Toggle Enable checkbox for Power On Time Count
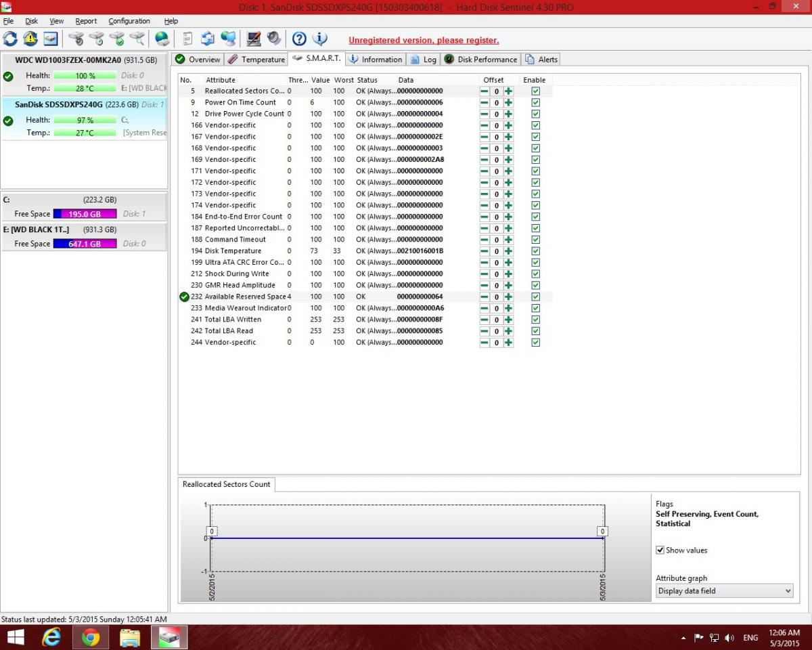 coord(535,103)
